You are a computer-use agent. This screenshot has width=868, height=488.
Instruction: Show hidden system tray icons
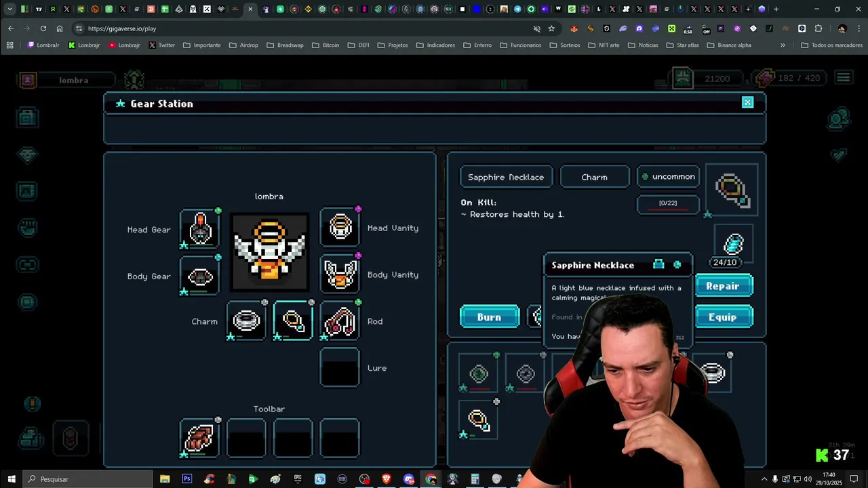click(764, 479)
